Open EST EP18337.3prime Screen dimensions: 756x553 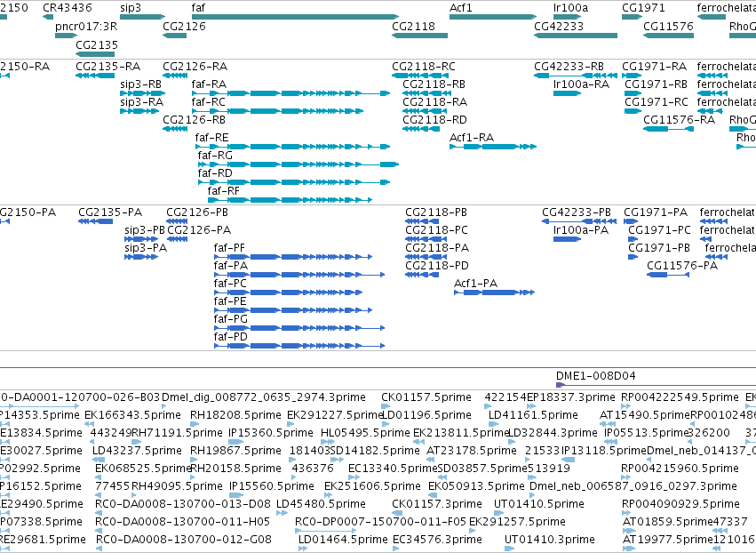(571, 397)
